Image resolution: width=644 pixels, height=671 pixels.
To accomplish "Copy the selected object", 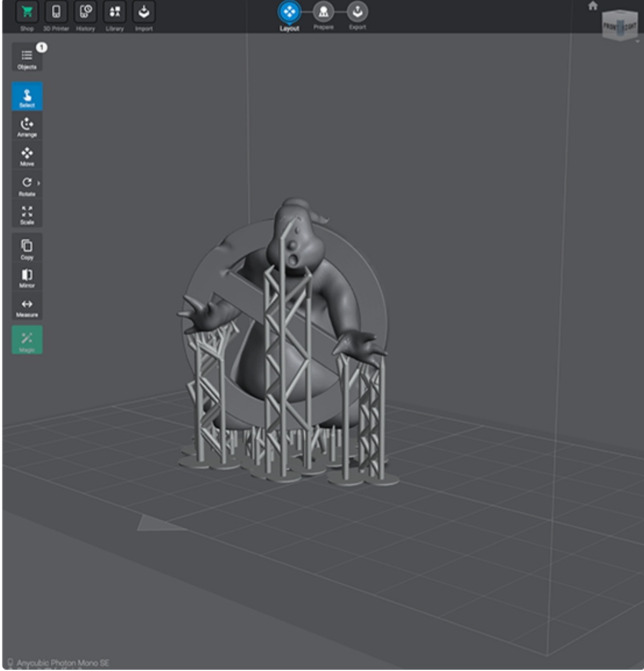I will click(27, 248).
